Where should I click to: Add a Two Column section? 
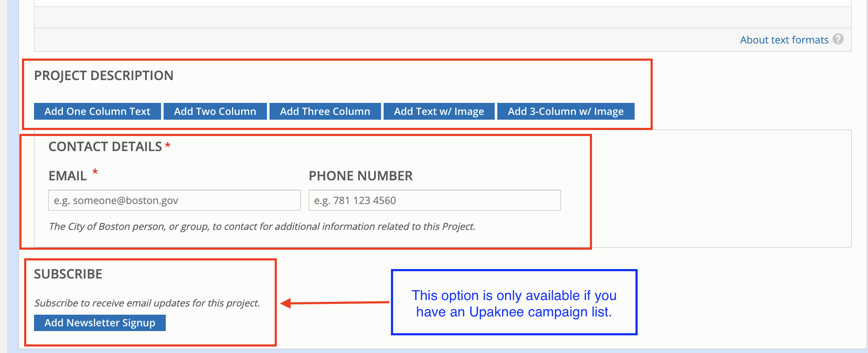215,111
